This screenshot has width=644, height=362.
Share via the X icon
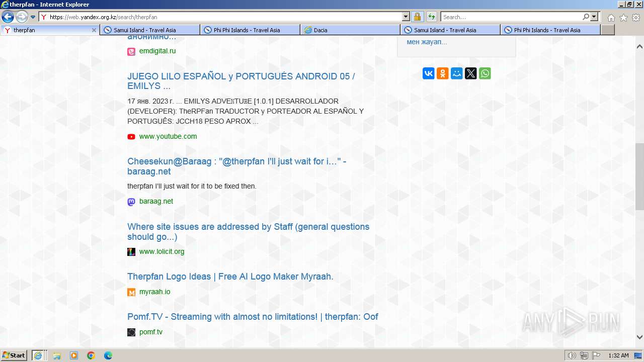coord(471,73)
